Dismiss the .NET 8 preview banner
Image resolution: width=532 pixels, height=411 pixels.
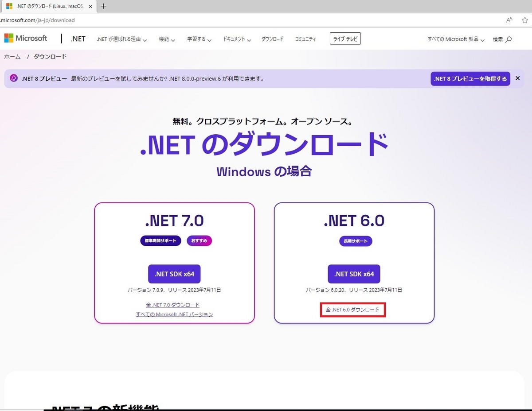[x=517, y=78]
